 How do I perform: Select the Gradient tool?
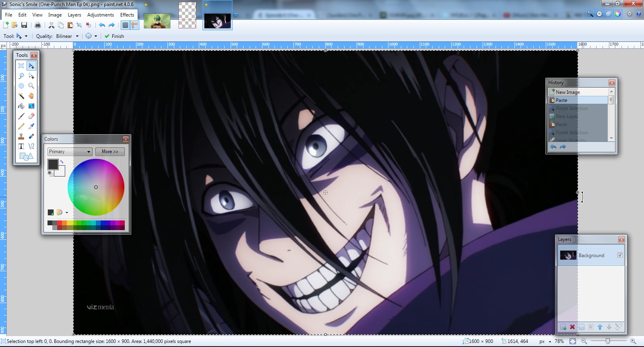point(31,106)
